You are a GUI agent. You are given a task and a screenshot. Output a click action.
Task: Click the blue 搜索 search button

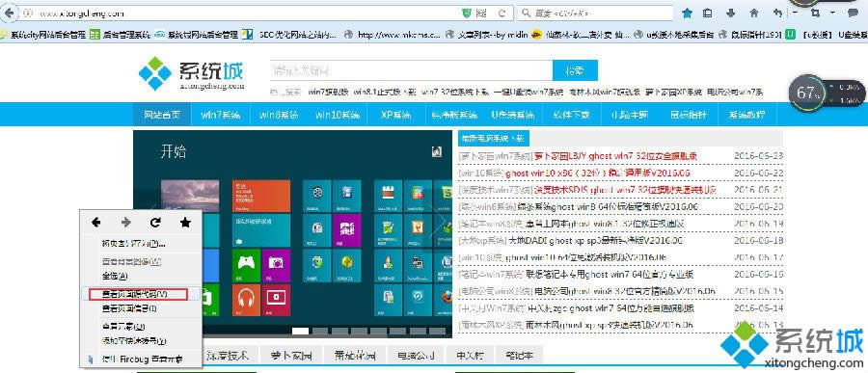pyautogui.click(x=575, y=70)
